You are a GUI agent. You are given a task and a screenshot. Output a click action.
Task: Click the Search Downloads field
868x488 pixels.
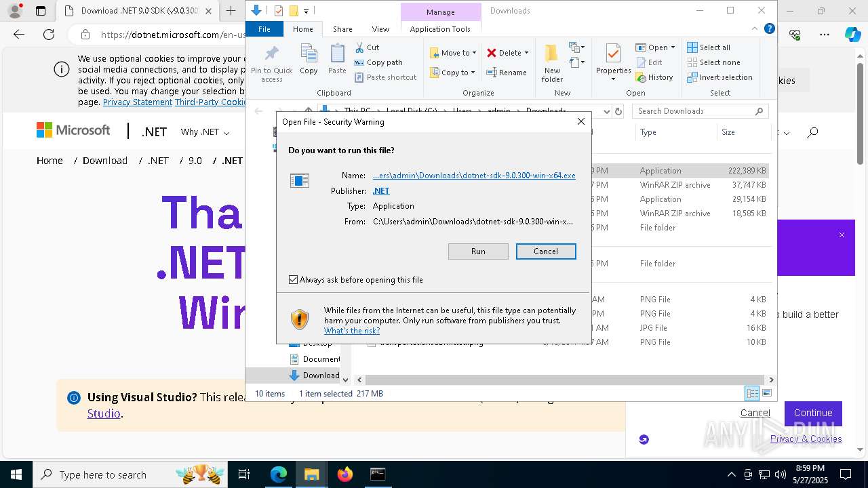pos(701,111)
